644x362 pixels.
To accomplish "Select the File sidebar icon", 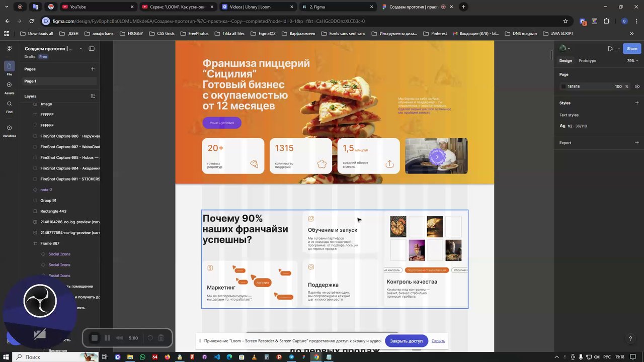I will tap(9, 66).
